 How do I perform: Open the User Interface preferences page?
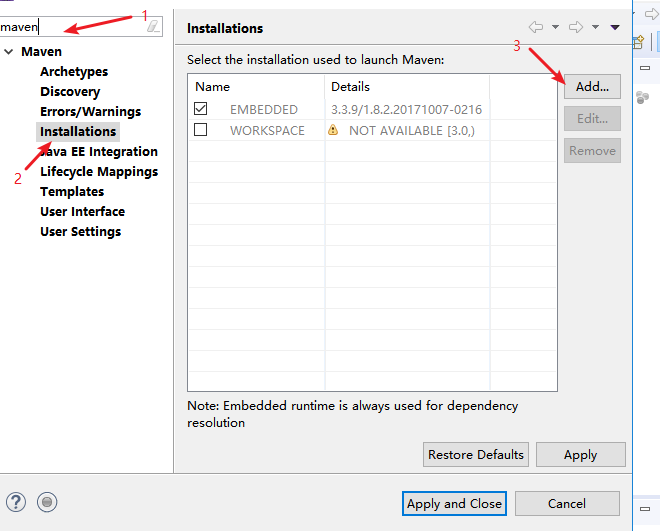coord(82,212)
